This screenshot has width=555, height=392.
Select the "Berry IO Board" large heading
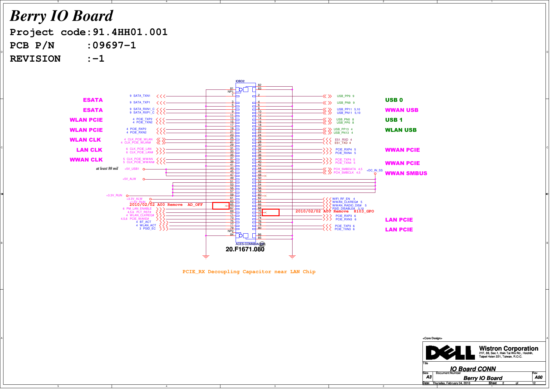click(61, 16)
